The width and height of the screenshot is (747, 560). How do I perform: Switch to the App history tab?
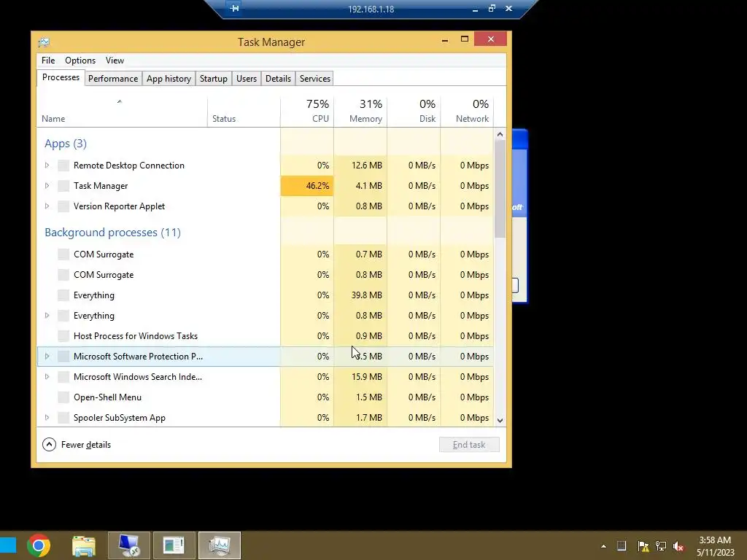click(169, 79)
